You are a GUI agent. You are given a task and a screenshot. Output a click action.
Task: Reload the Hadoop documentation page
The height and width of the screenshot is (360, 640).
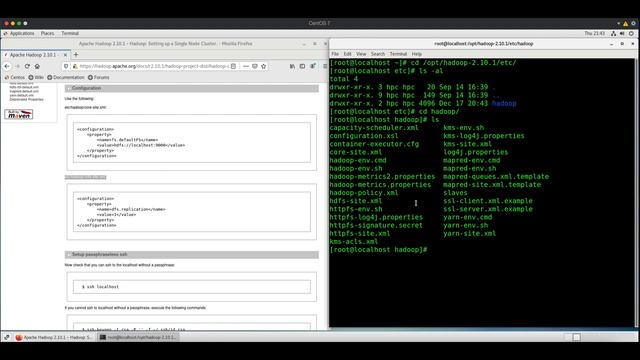coord(27,66)
